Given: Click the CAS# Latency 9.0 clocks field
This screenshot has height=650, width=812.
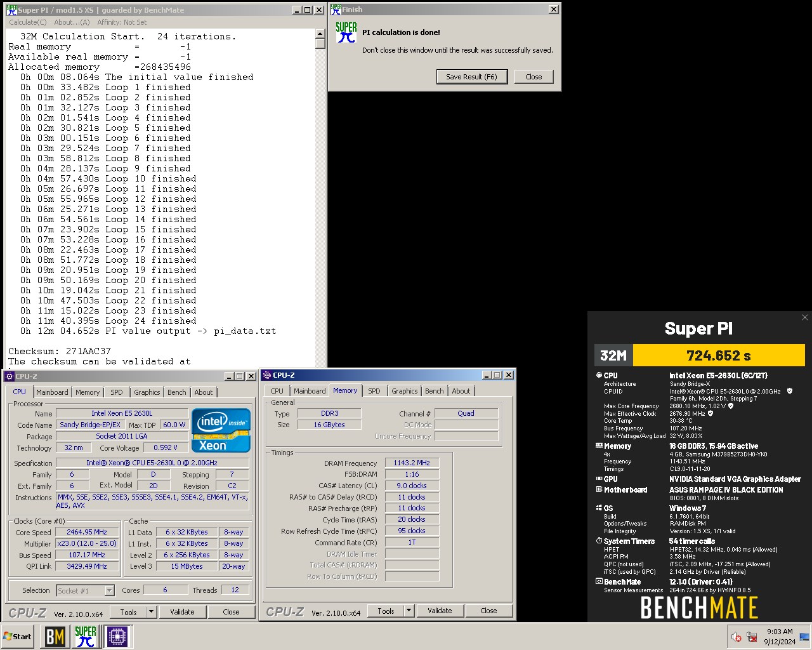Looking at the screenshot, I should pos(412,486).
